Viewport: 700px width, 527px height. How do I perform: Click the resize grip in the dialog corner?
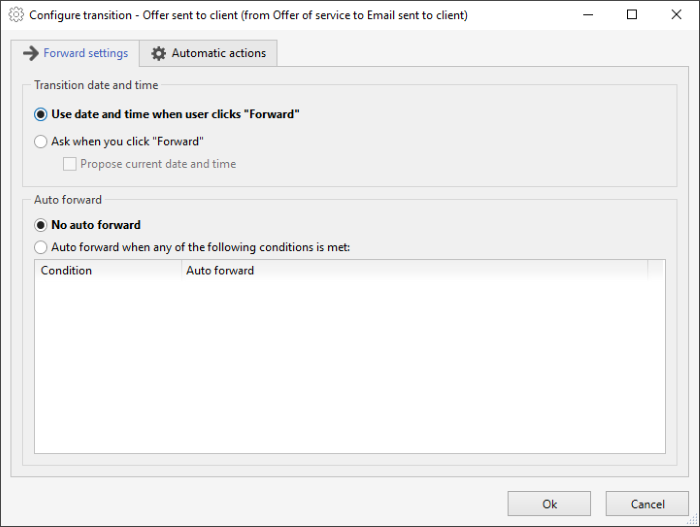pyautogui.click(x=693, y=519)
